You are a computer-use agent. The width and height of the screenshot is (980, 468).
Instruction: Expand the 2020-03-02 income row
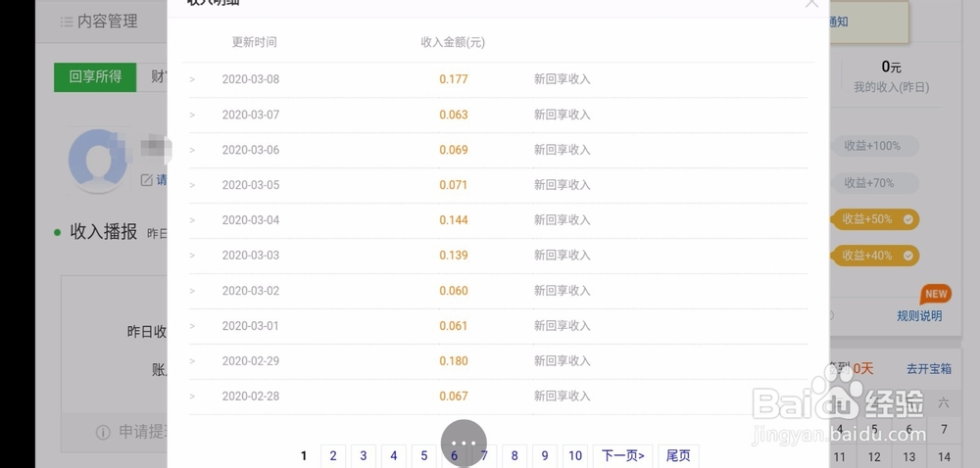(x=192, y=291)
